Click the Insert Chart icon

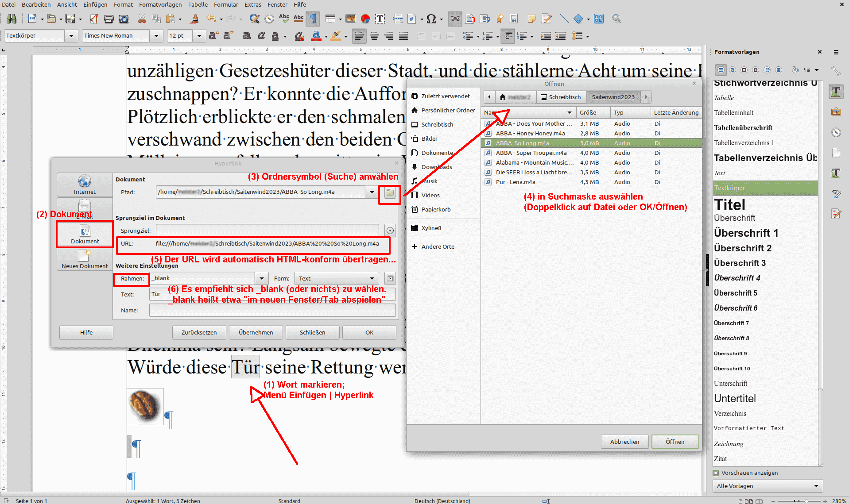pyautogui.click(x=365, y=19)
